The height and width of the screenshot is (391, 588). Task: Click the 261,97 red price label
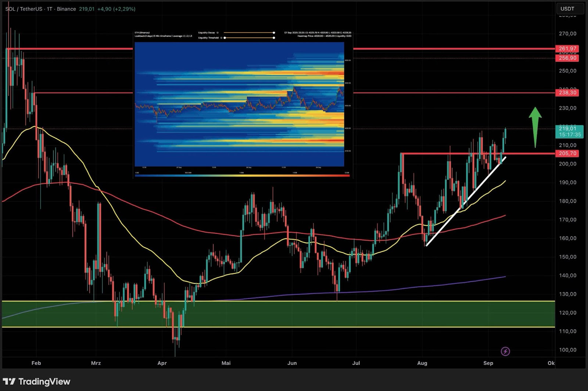[x=567, y=49]
